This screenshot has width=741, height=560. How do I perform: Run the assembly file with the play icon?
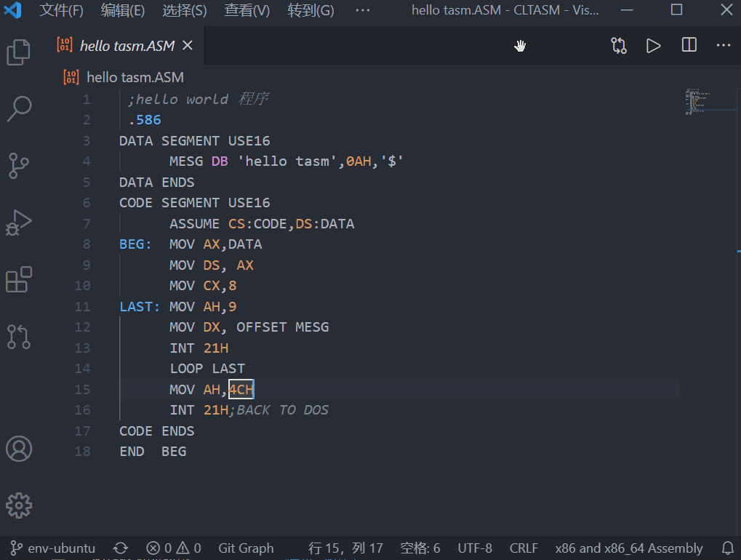[652, 45]
